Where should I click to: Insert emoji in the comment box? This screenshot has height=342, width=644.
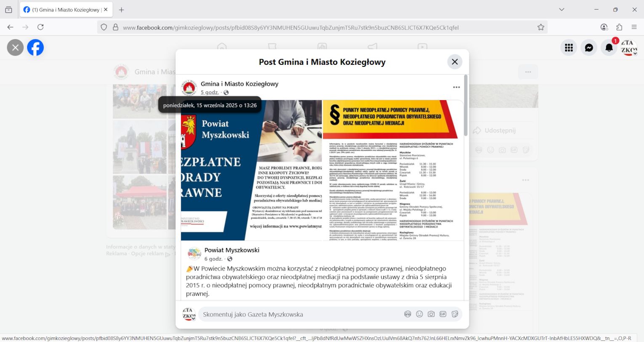419,314
